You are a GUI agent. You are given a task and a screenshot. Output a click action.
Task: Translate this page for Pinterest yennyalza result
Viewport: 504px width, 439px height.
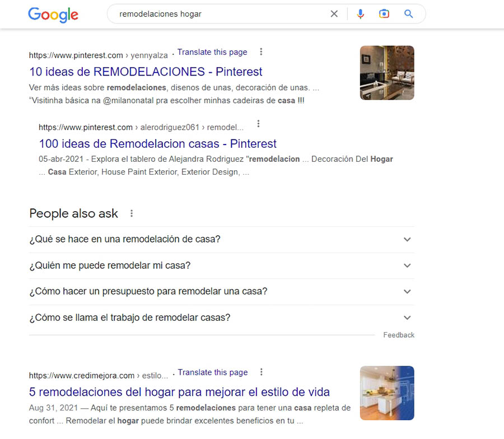[x=212, y=52]
